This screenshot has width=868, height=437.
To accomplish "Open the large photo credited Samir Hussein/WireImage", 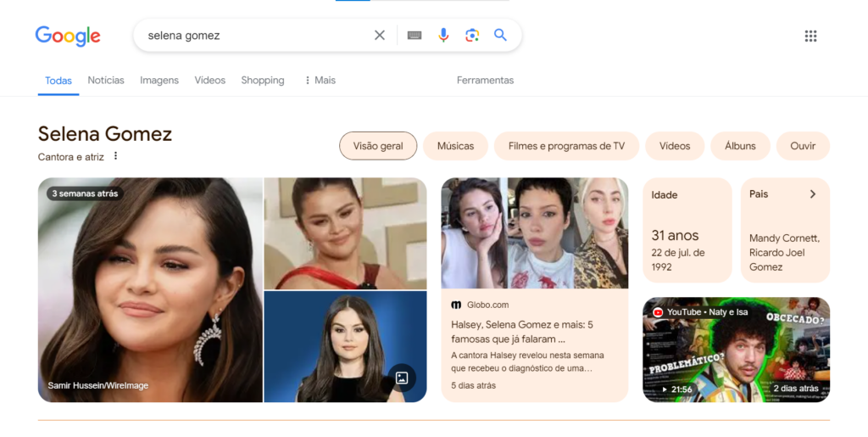I will pyautogui.click(x=150, y=289).
